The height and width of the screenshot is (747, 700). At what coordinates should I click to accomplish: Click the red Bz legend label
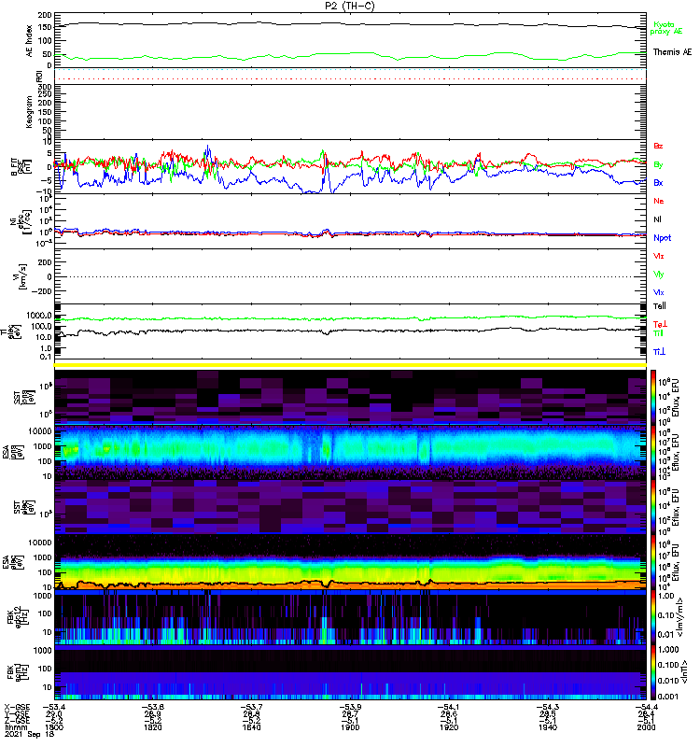tap(658, 146)
